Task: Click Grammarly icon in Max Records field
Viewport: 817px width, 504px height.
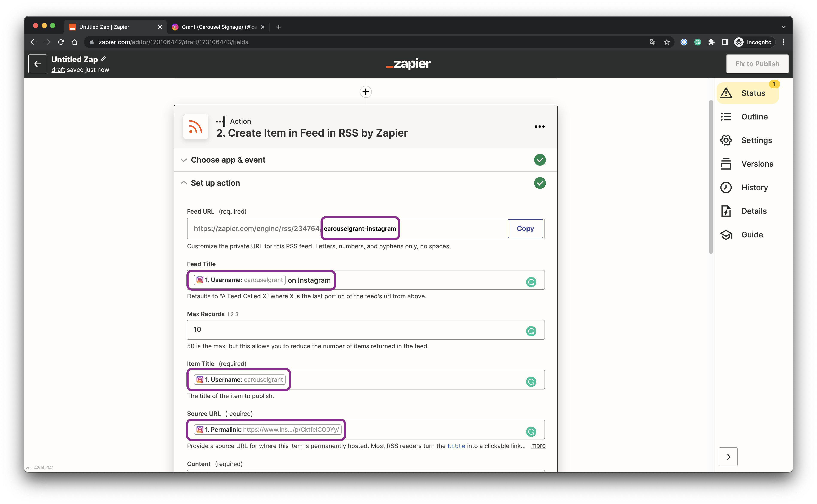Action: [x=531, y=331]
